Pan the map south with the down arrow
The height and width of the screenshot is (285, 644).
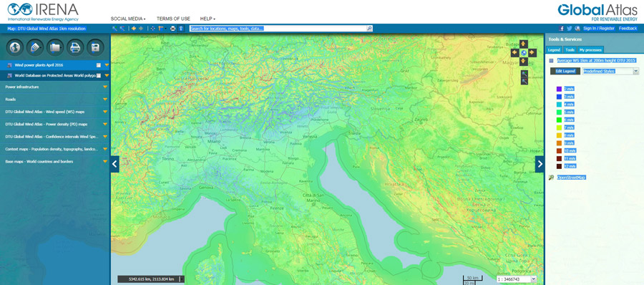coord(524,62)
